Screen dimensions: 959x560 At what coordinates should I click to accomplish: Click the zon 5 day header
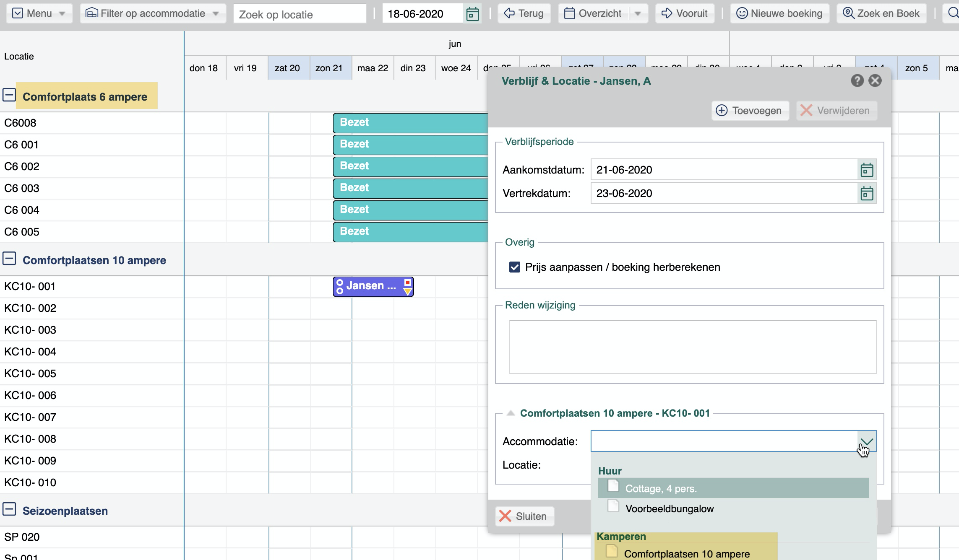pyautogui.click(x=918, y=68)
